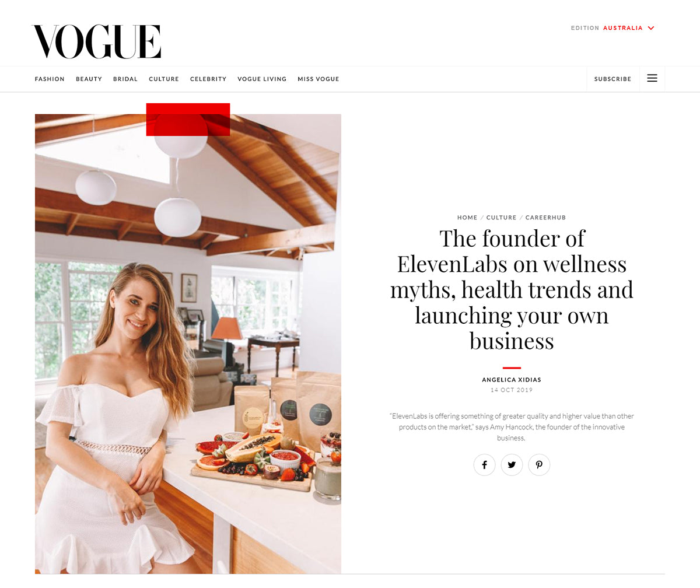This screenshot has width=700, height=588.
Task: Click the red rectangle overlay
Action: click(x=188, y=120)
